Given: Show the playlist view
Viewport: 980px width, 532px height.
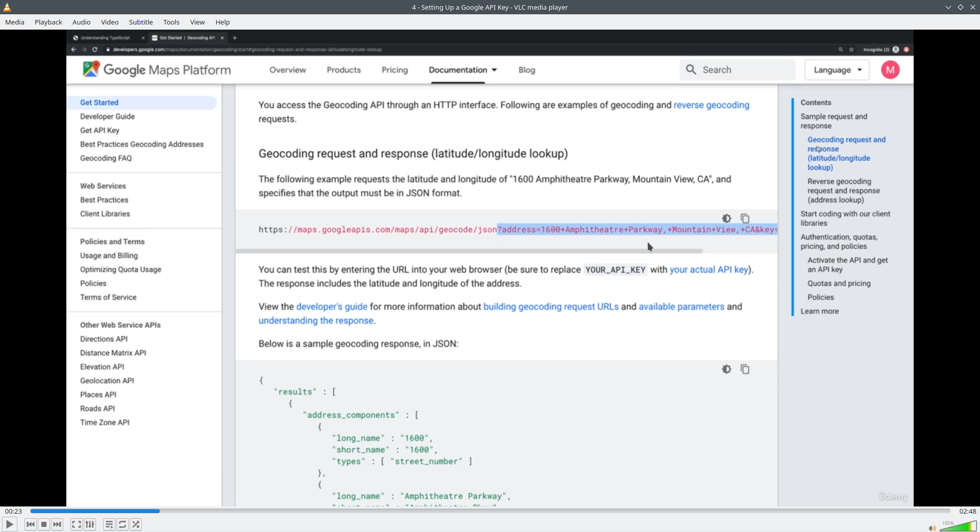Looking at the screenshot, I should tap(109, 524).
